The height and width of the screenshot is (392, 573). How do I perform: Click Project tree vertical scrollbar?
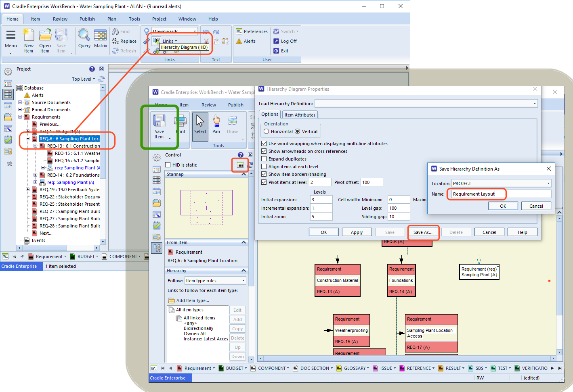103,165
